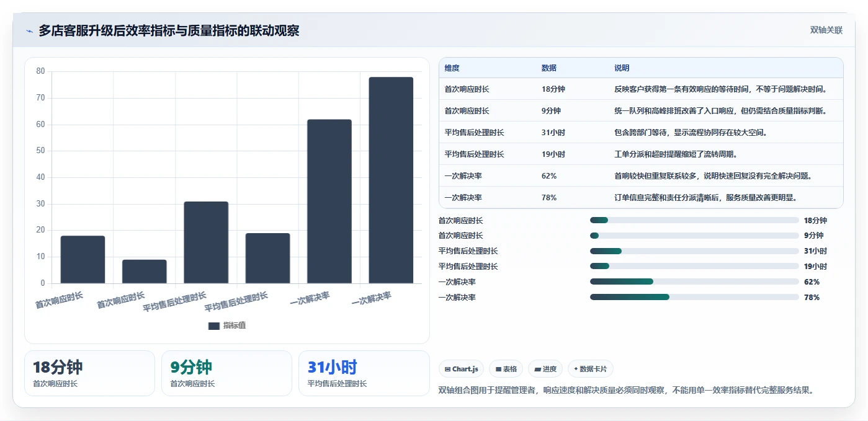This screenshot has width=868, height=421.
Task: Select the 数据卡片 chip
Action: coord(591,369)
